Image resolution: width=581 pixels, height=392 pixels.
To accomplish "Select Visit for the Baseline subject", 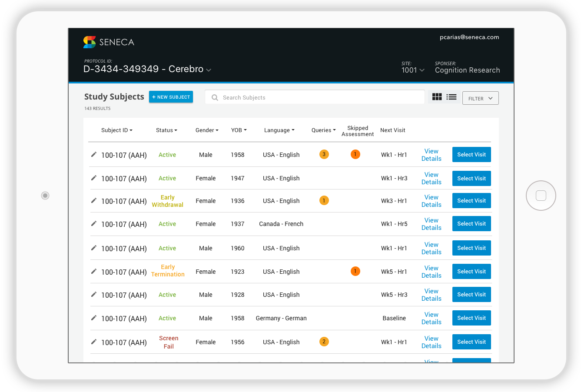I will pos(471,318).
